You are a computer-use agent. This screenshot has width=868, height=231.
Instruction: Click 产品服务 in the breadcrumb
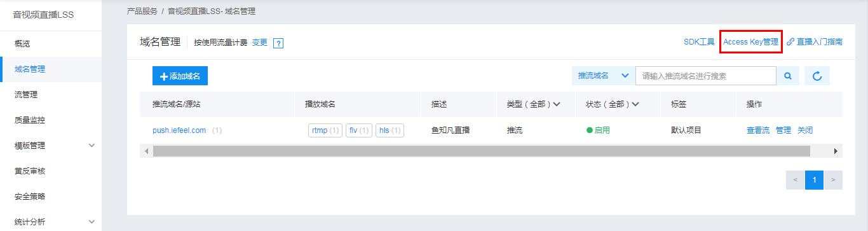(142, 11)
